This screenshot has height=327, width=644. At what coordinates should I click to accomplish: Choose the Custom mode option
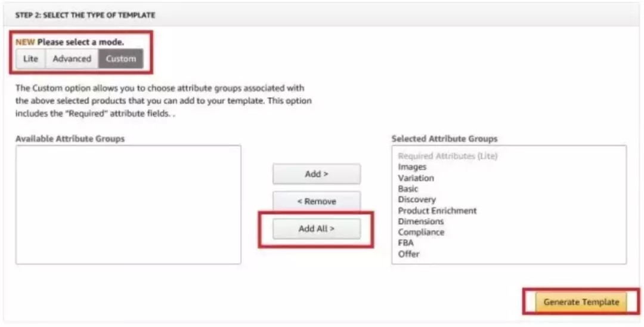tap(121, 59)
